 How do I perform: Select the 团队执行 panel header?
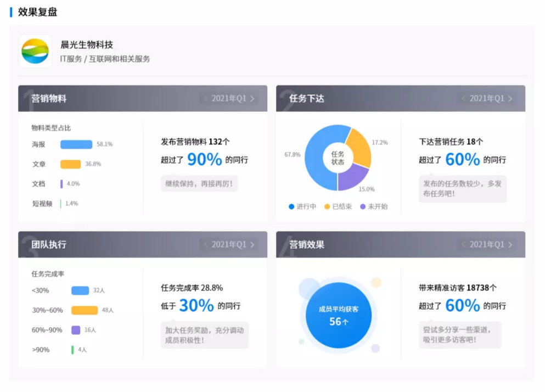coord(49,245)
